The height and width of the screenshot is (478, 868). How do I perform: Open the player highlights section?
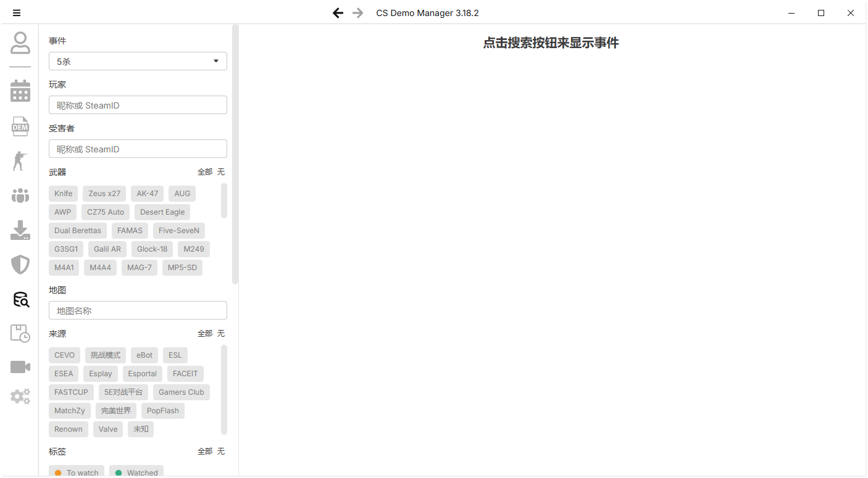tap(20, 160)
